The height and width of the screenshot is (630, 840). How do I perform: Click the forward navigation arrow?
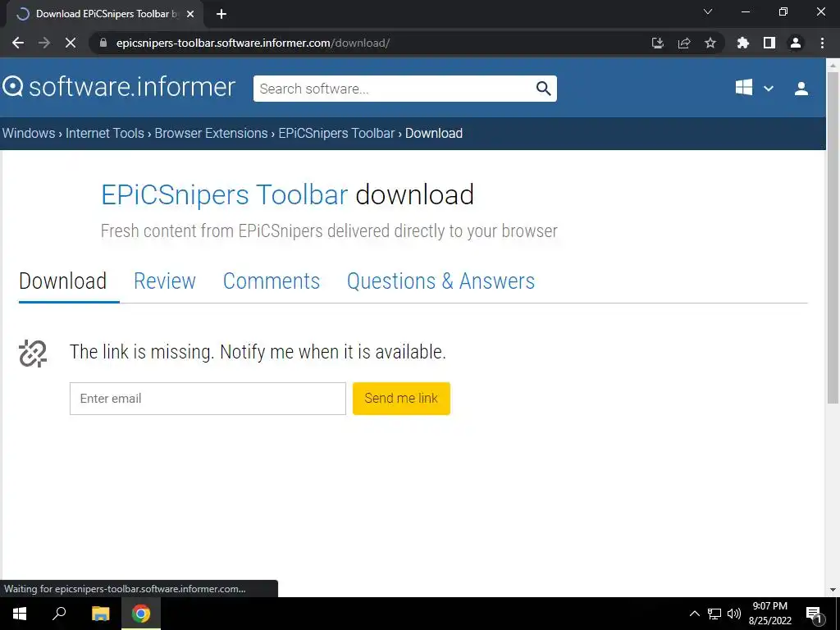pyautogui.click(x=44, y=43)
